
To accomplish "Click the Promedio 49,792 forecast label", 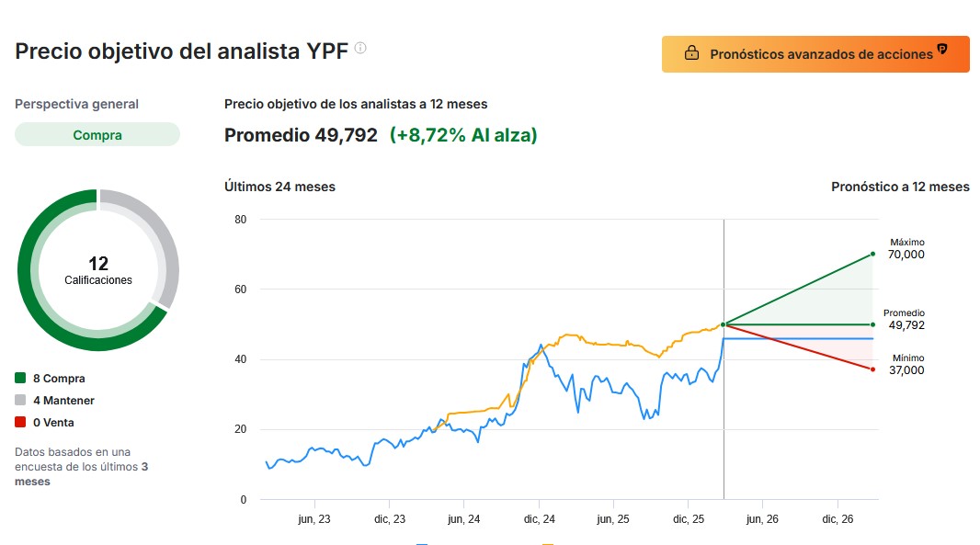I will pos(906,320).
